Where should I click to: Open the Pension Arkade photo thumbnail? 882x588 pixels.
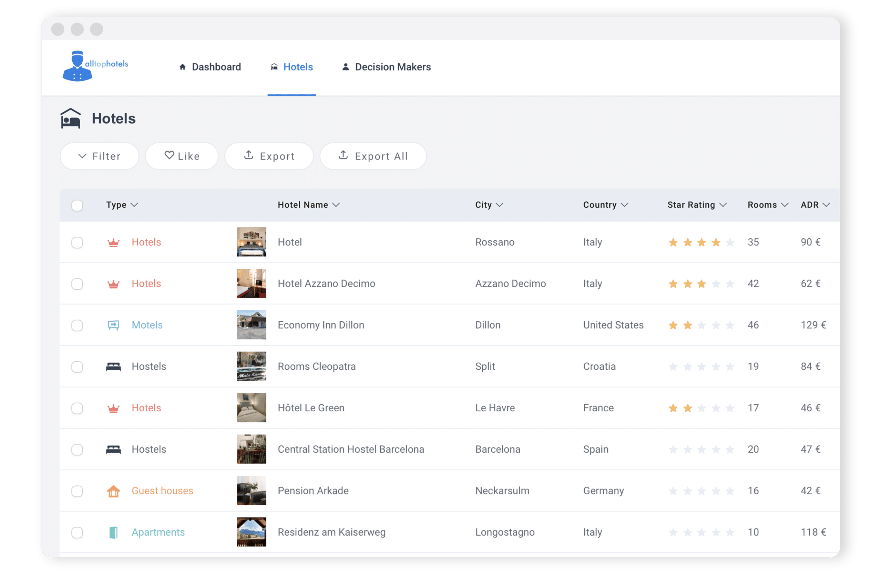point(252,491)
